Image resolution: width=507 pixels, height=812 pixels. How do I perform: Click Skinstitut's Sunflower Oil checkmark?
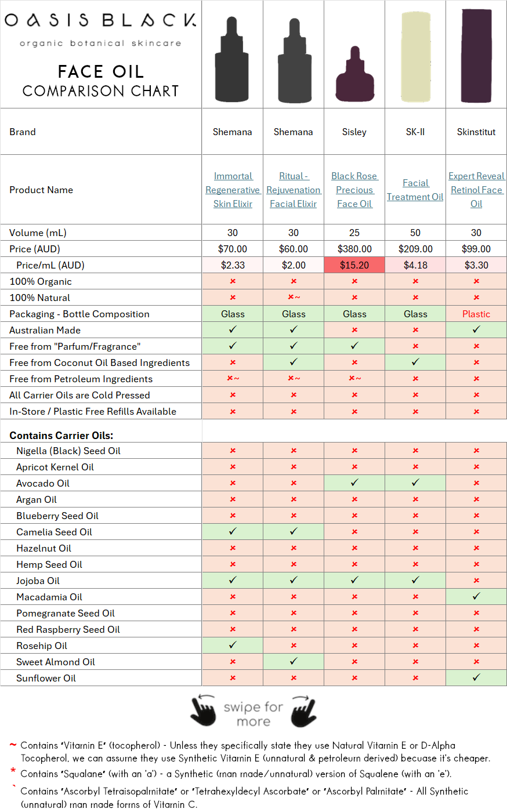point(476,677)
